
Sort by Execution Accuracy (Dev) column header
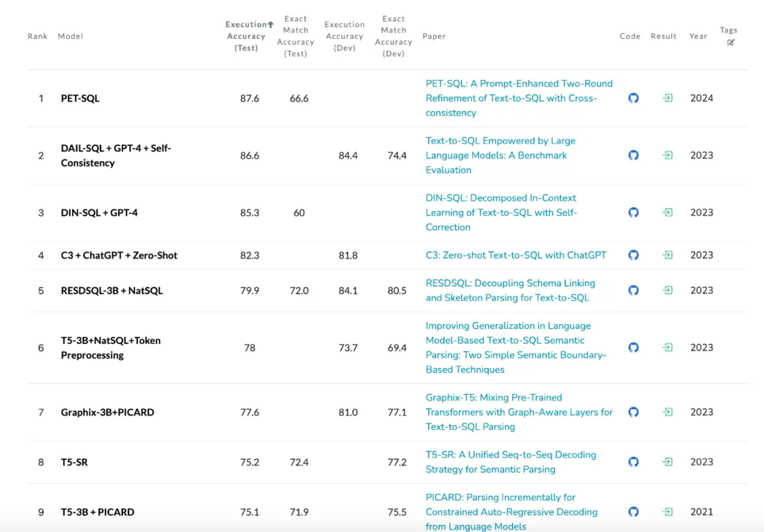pyautogui.click(x=345, y=36)
